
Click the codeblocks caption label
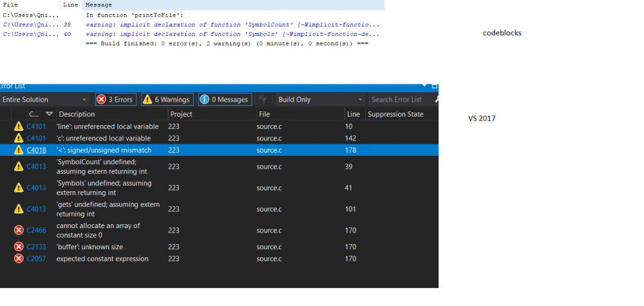point(502,33)
